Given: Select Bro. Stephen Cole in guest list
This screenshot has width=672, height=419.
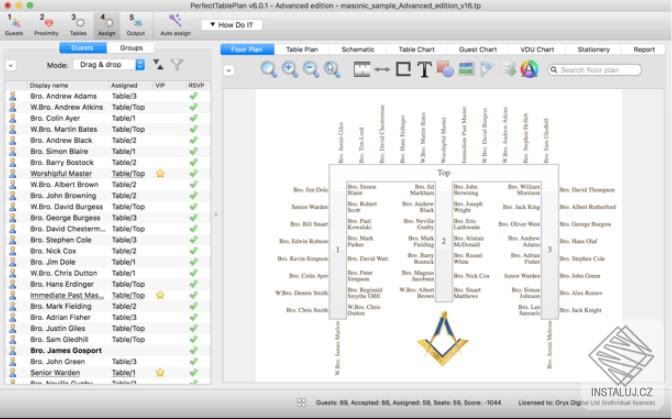Looking at the screenshot, I should pyautogui.click(x=107, y=240).
